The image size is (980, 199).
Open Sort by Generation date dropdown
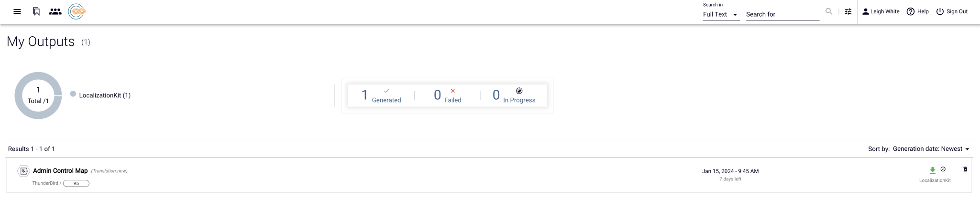931,149
